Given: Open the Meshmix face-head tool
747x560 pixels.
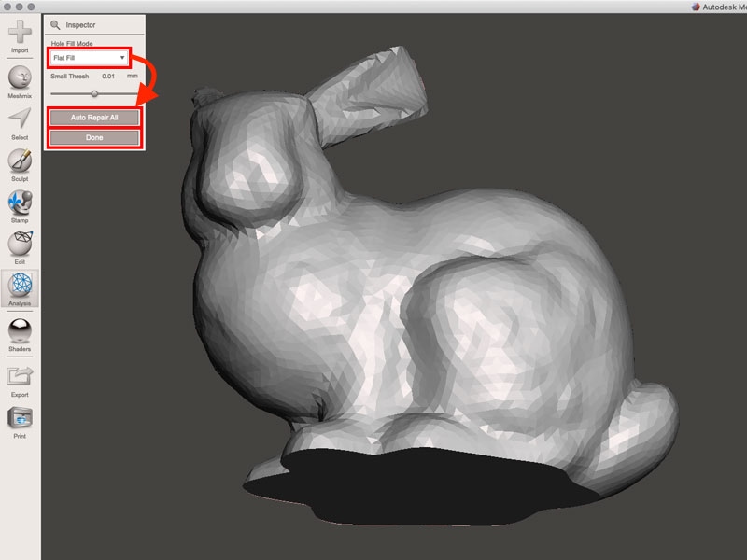Looking at the screenshot, I should click(20, 77).
